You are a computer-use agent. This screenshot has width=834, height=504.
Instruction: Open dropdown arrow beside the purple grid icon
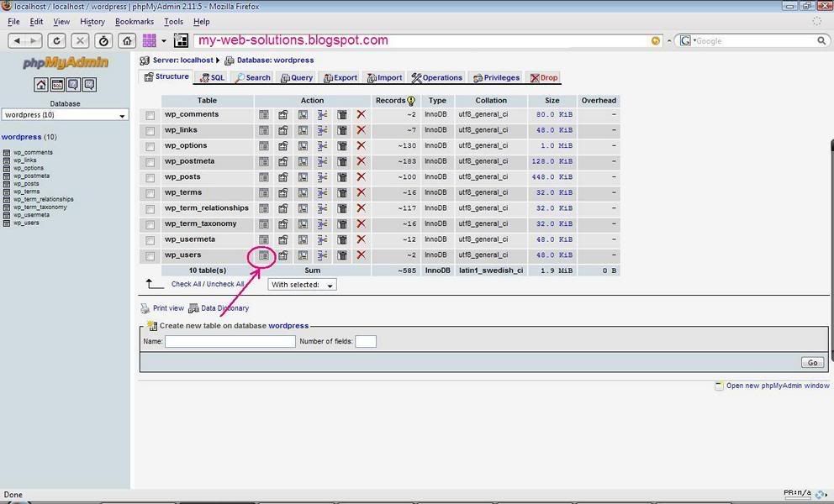point(164,40)
